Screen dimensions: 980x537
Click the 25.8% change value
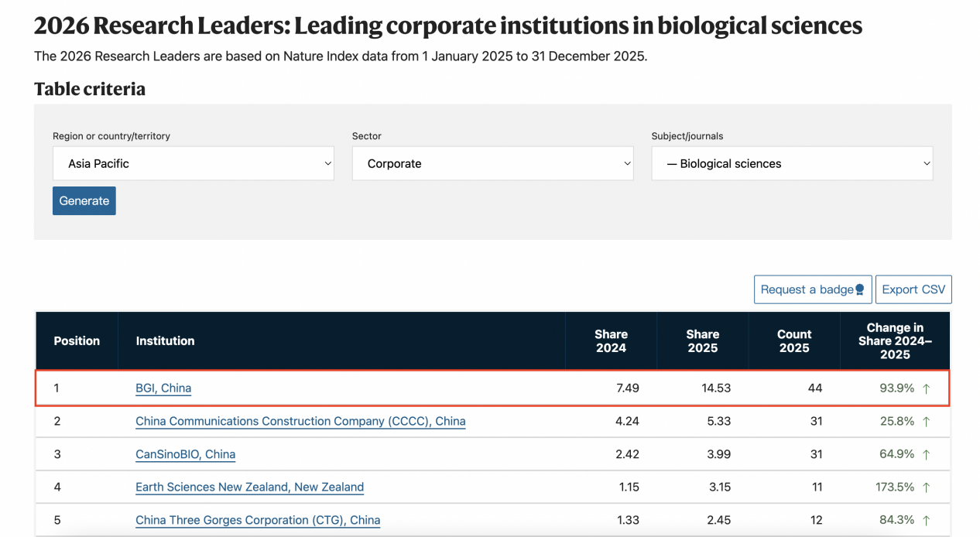(896, 422)
